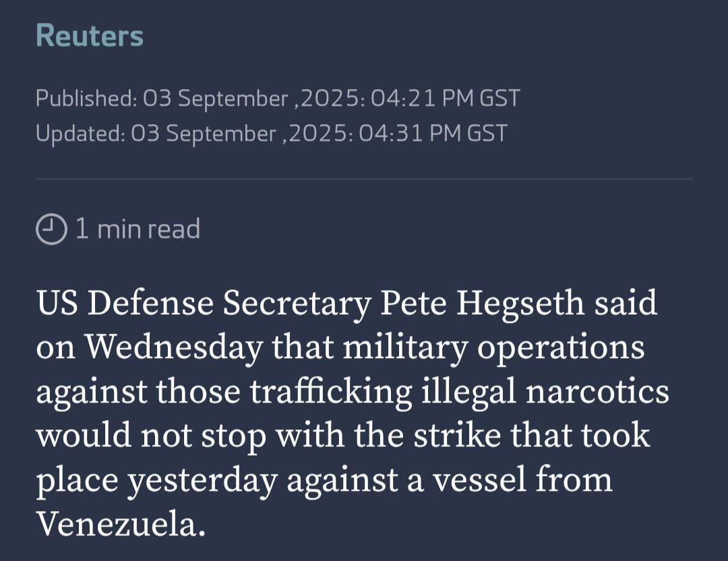Screen dimensions: 728x561
Task: Click the year 2025 in the Updated line
Action: 317,133
